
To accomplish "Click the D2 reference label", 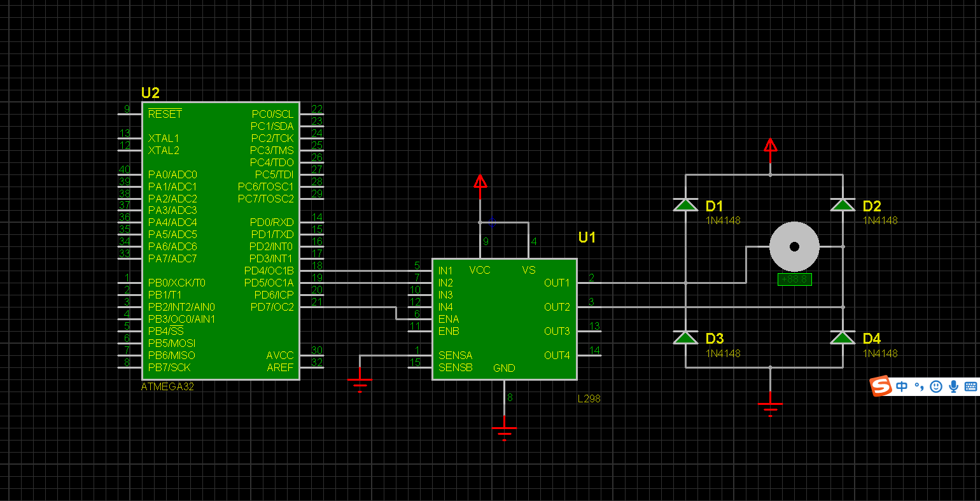I will click(x=872, y=206).
